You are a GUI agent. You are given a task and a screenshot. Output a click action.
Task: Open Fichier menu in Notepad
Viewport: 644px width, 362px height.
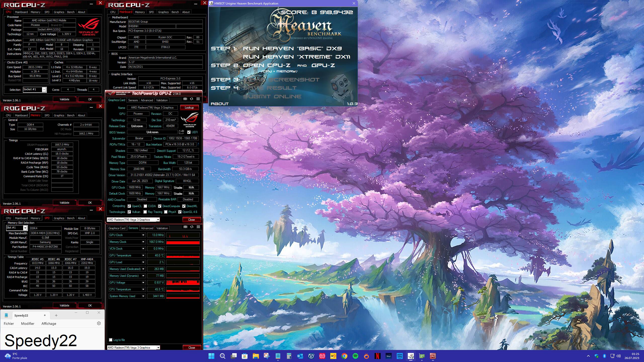9,324
